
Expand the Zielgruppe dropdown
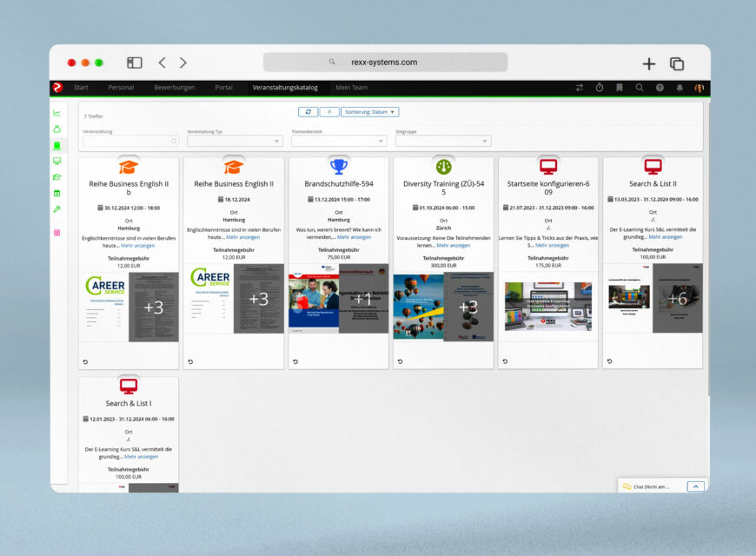tap(443, 141)
